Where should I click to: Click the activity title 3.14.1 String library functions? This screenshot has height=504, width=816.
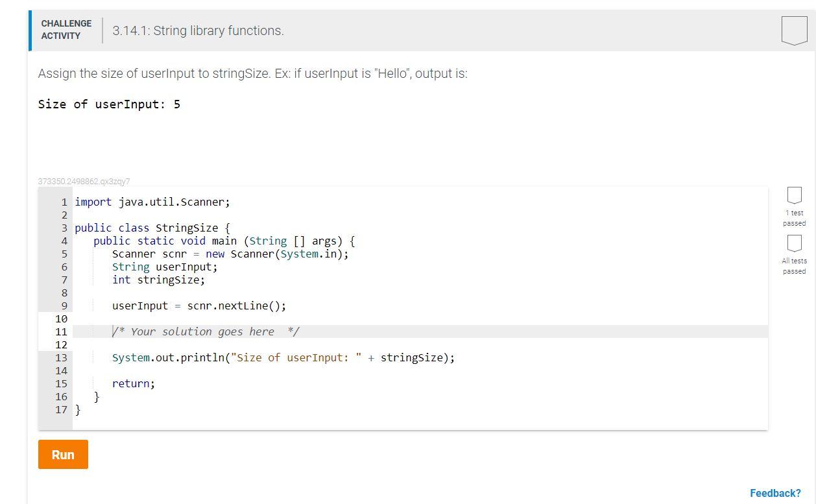pos(198,30)
